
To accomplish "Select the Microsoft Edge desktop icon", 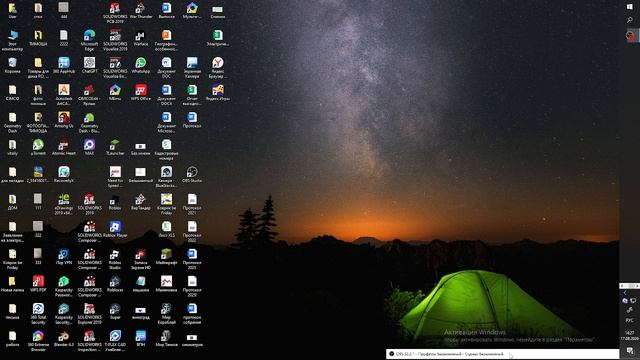I will tap(89, 40).
